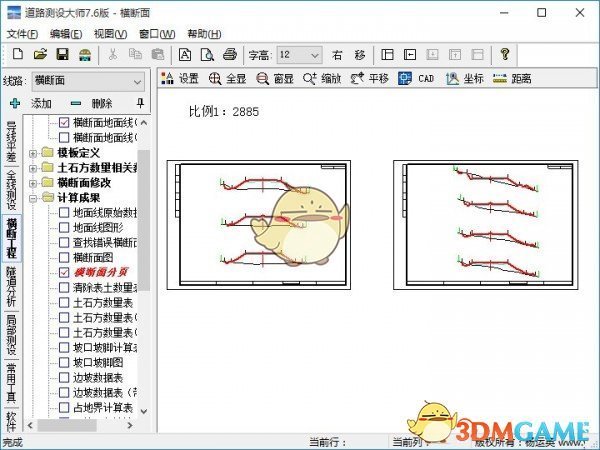Check the 查找错误横断面 checkbox
600x450 pixels.
64,243
